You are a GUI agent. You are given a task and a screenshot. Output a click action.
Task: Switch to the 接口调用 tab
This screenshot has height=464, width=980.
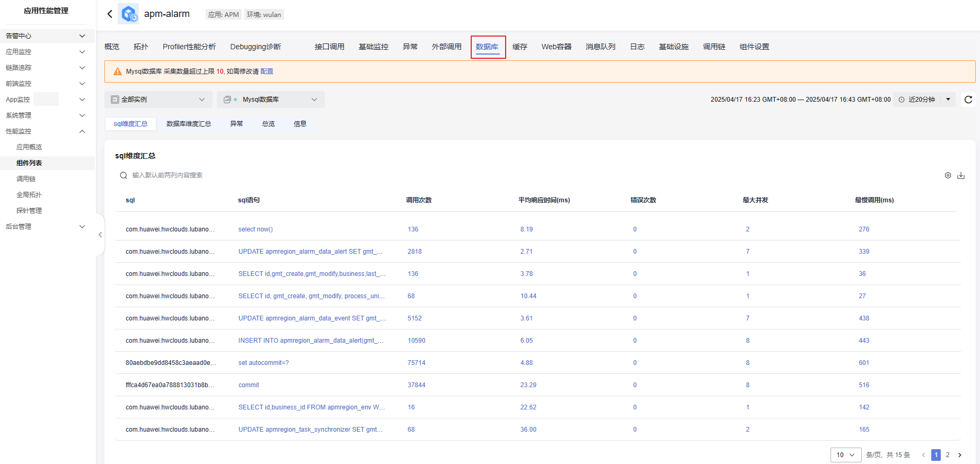click(330, 47)
